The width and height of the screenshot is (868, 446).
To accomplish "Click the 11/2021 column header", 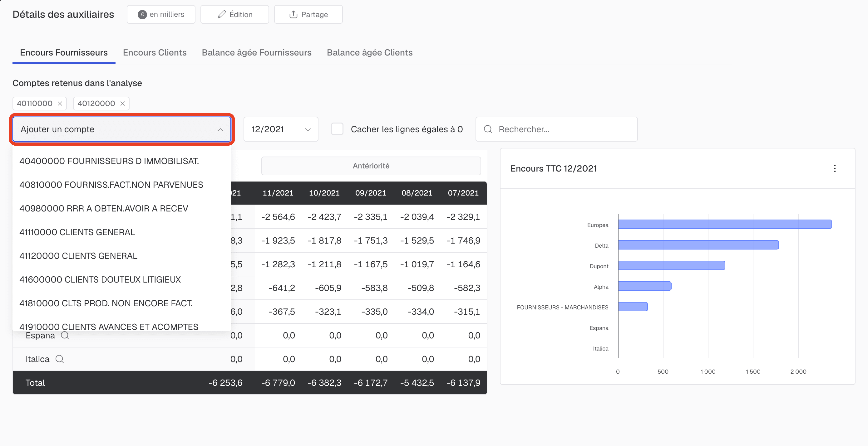I will pos(278,193).
